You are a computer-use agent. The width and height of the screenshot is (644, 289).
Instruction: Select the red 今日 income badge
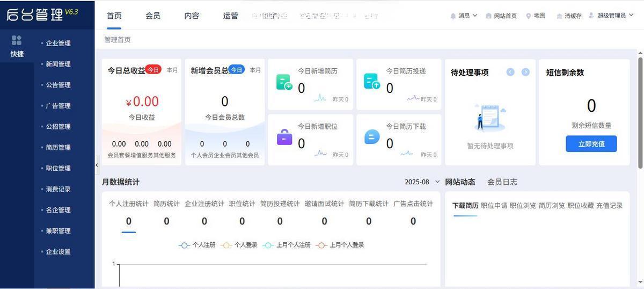click(x=153, y=70)
